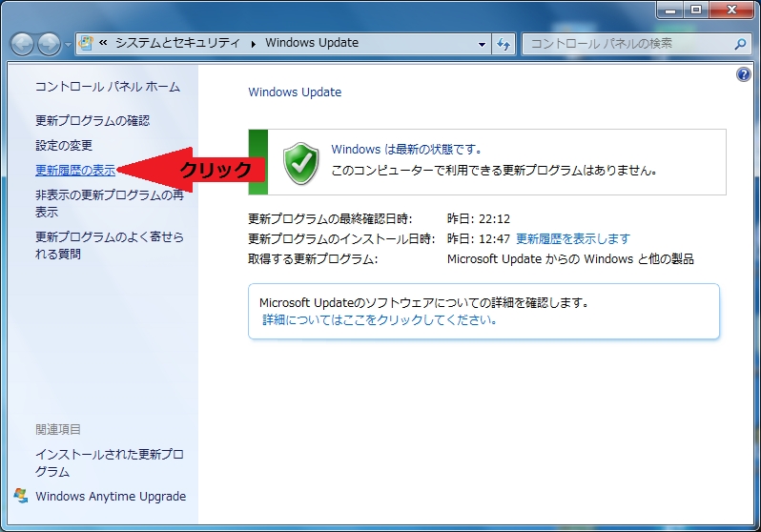Click 更新プログラムの確認 in sidebar
Viewport: 761px width, 532px height.
[93, 120]
